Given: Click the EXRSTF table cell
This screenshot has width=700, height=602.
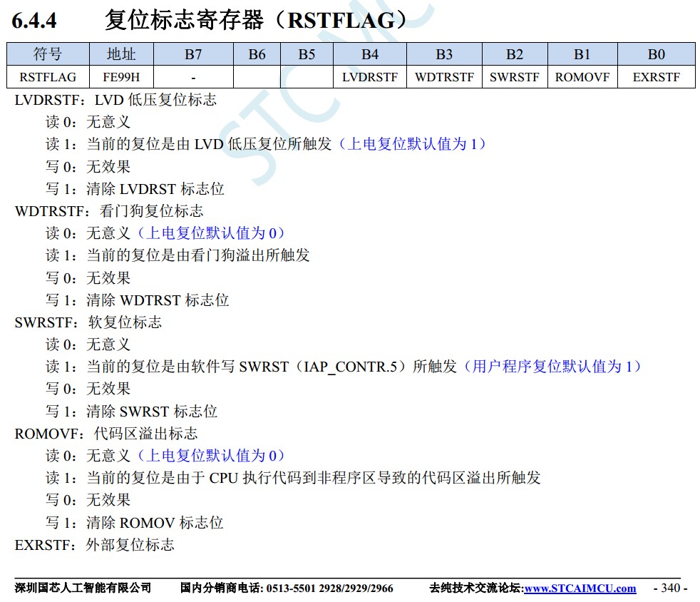Looking at the screenshot, I should [x=657, y=77].
